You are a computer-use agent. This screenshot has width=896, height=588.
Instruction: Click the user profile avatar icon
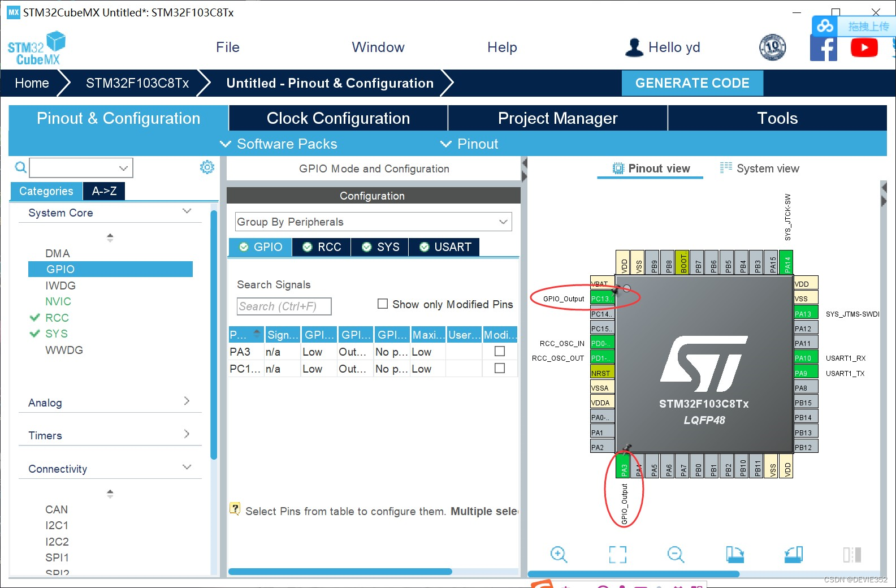[x=634, y=47]
